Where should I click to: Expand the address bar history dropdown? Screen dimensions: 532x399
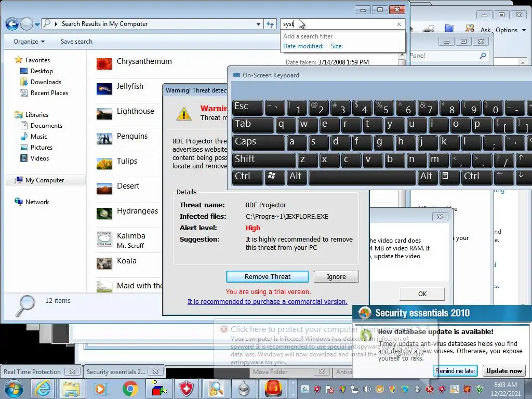tap(258, 24)
